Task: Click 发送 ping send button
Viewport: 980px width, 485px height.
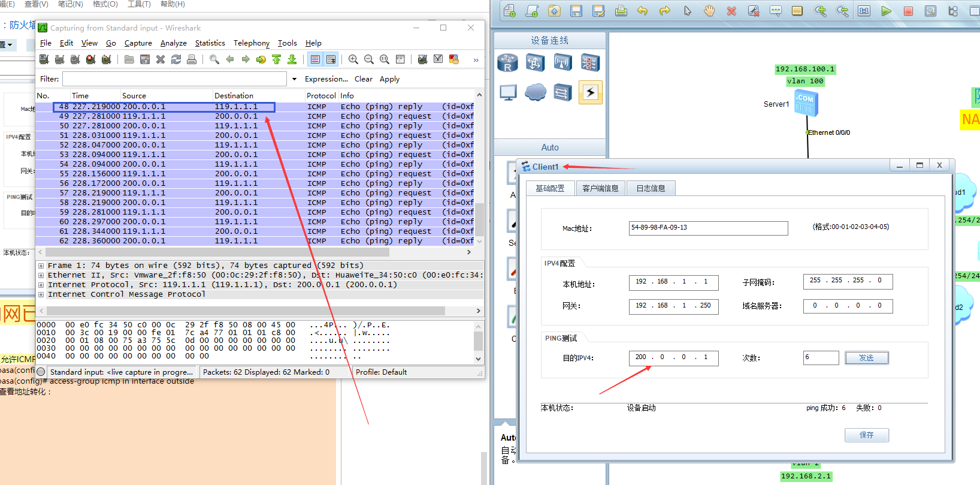Action: (866, 358)
